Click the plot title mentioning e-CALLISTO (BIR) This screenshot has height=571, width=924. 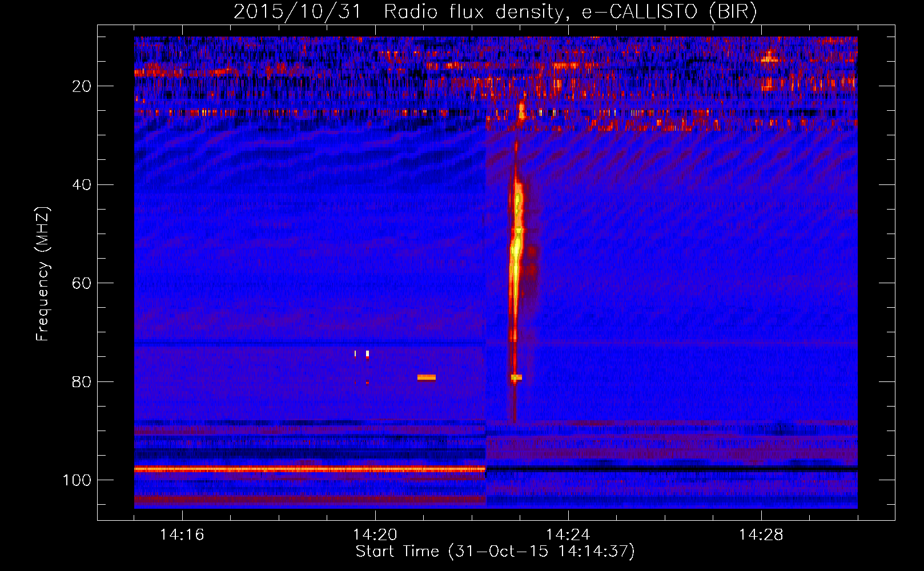coord(495,12)
